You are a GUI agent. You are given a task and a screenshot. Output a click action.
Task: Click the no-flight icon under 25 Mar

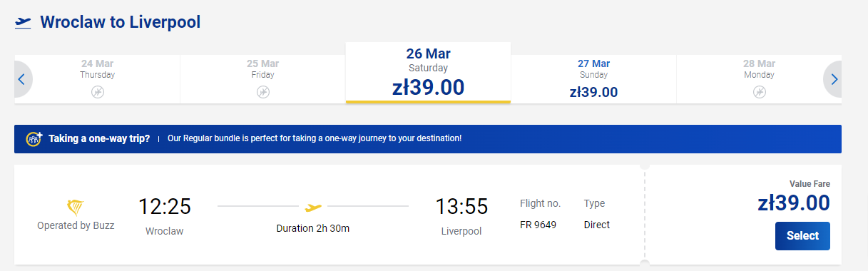263,92
